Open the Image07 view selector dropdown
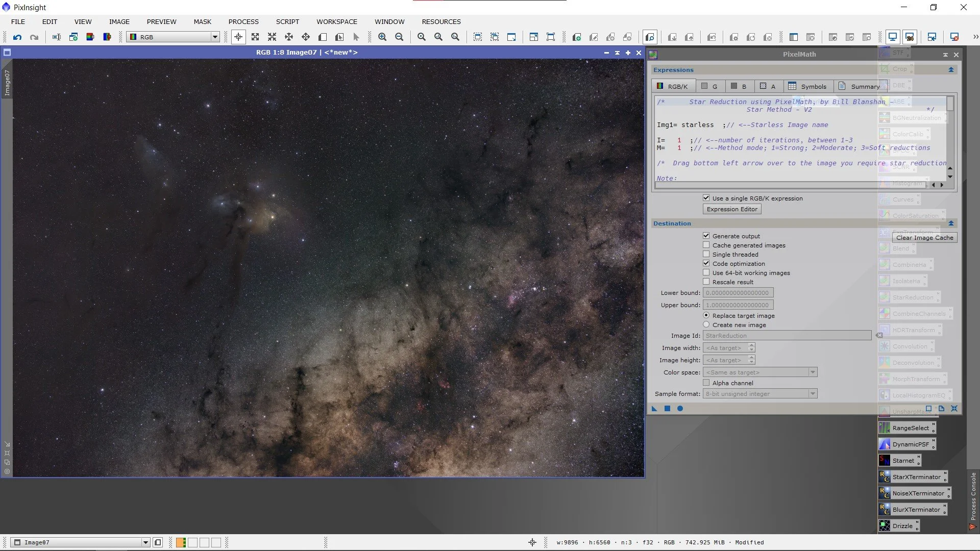Image resolution: width=980 pixels, height=551 pixels. click(x=81, y=542)
